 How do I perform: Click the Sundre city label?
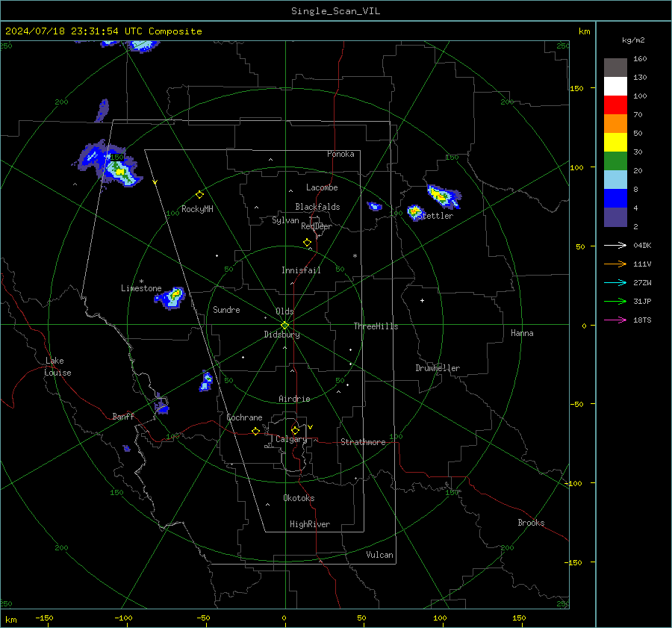226,309
